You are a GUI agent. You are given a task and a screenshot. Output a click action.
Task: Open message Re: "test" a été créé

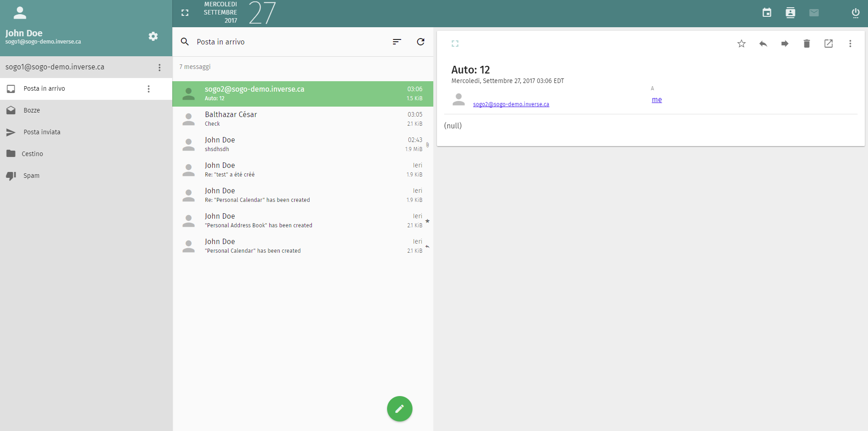point(303,170)
